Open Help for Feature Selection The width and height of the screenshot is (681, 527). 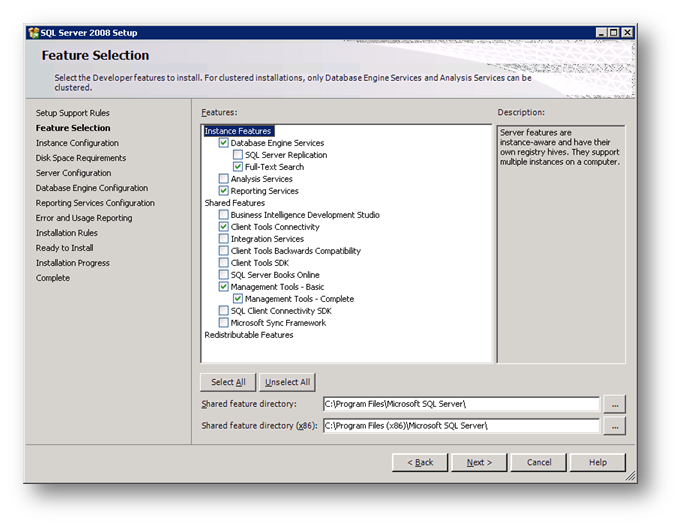point(598,462)
